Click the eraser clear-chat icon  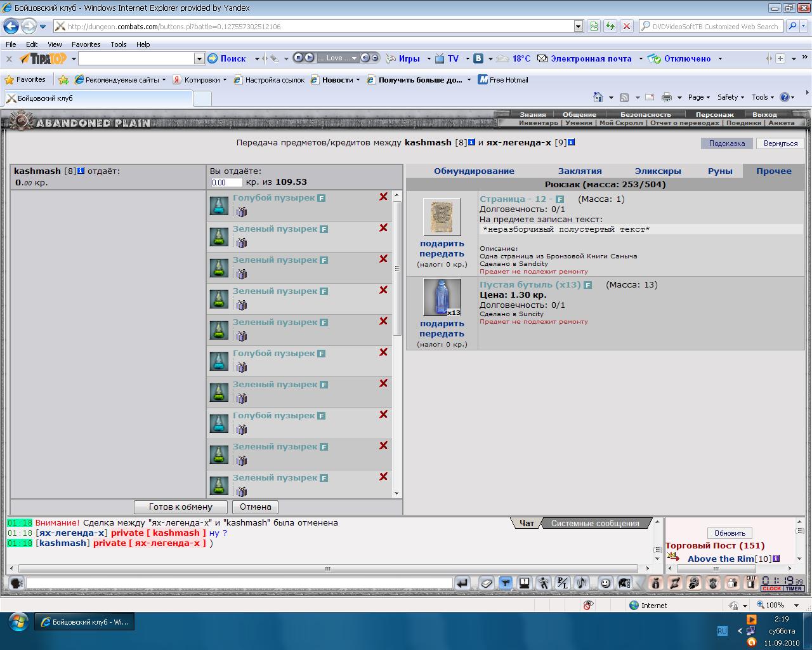click(x=486, y=583)
